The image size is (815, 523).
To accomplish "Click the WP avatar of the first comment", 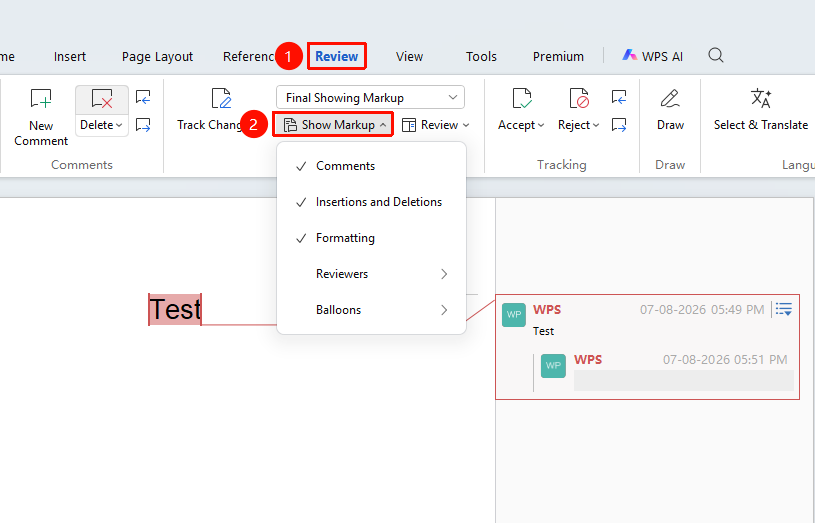I will click(x=514, y=315).
